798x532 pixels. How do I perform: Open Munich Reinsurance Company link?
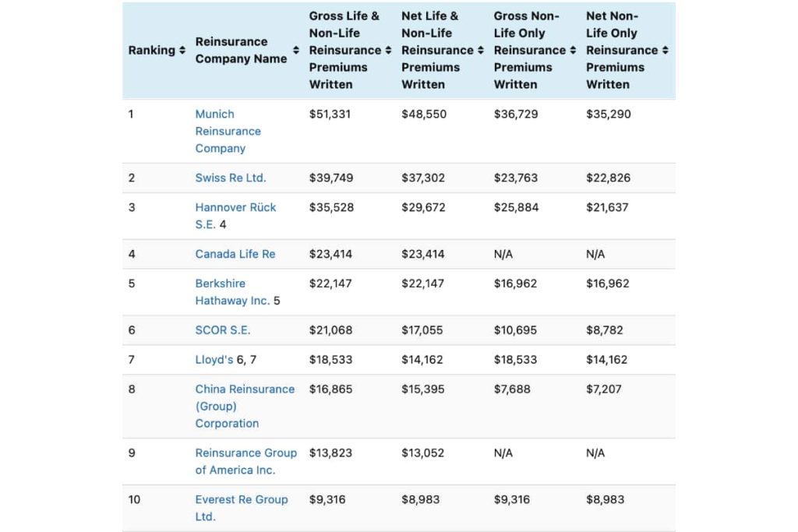click(228, 131)
